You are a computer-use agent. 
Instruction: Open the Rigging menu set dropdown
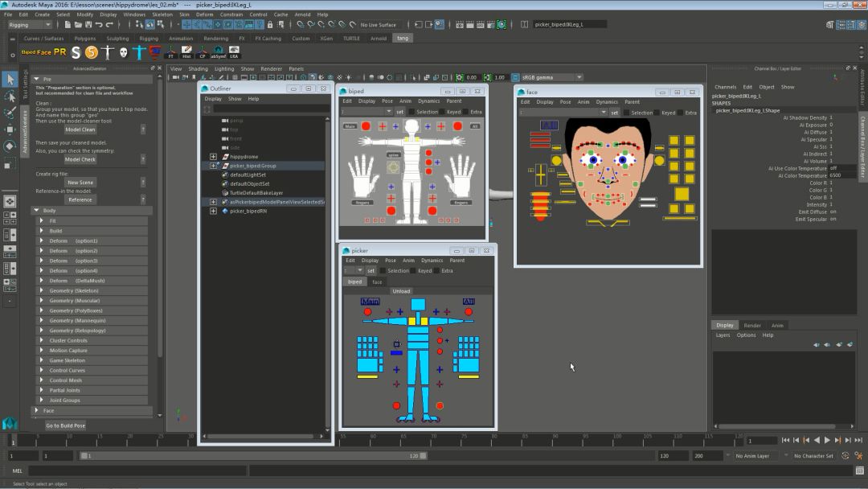(30, 25)
